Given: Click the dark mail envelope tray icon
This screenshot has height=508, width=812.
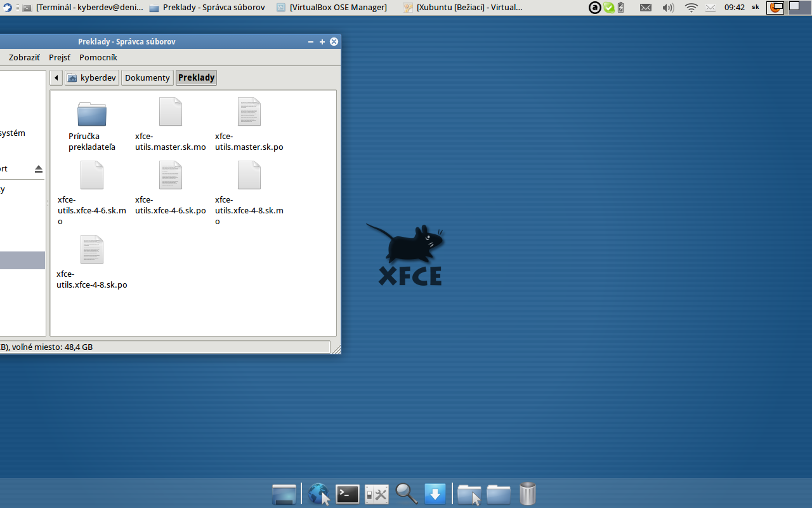Looking at the screenshot, I should (645, 8).
